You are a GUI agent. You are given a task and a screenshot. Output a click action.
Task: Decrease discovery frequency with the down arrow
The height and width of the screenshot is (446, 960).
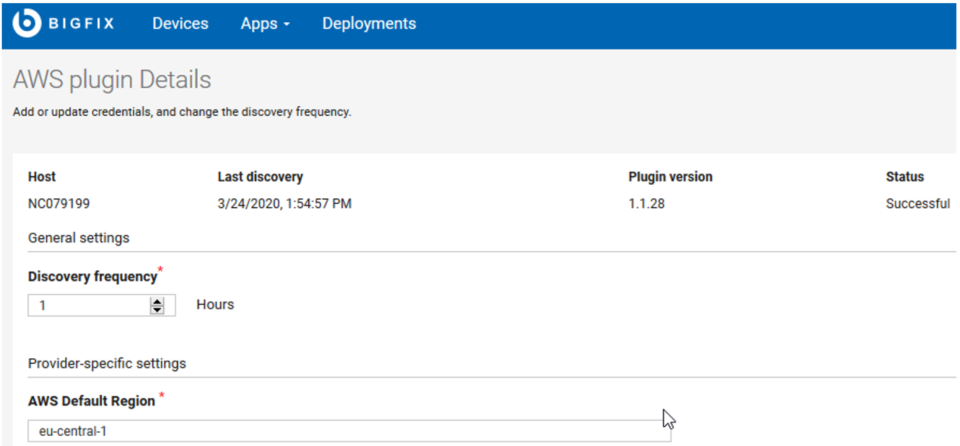(158, 309)
